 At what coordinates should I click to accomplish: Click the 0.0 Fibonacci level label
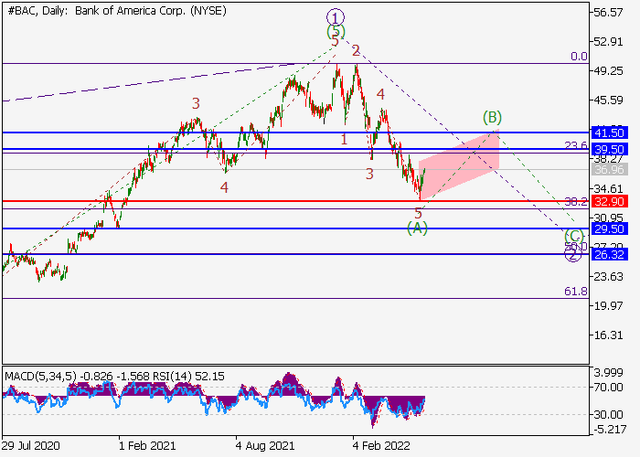[x=579, y=56]
